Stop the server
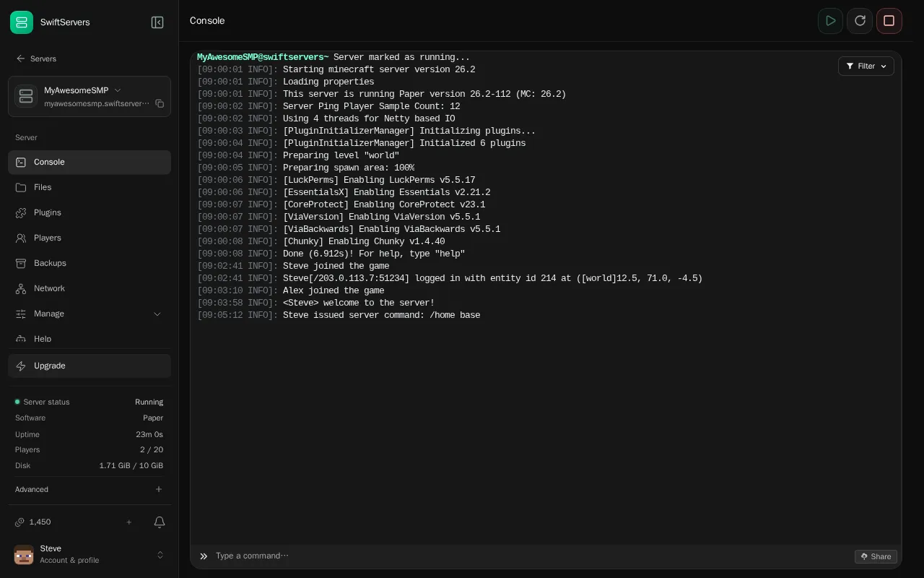 point(889,21)
